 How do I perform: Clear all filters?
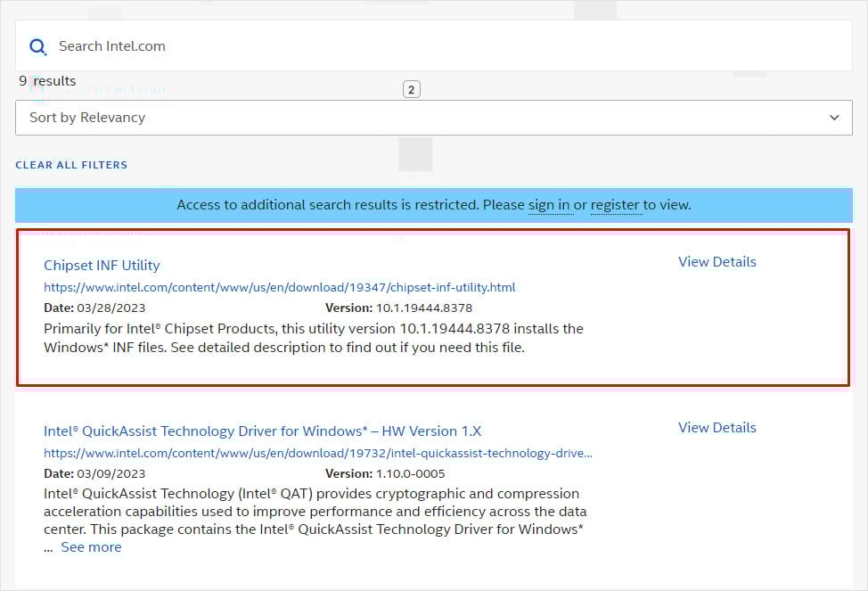pyautogui.click(x=71, y=165)
